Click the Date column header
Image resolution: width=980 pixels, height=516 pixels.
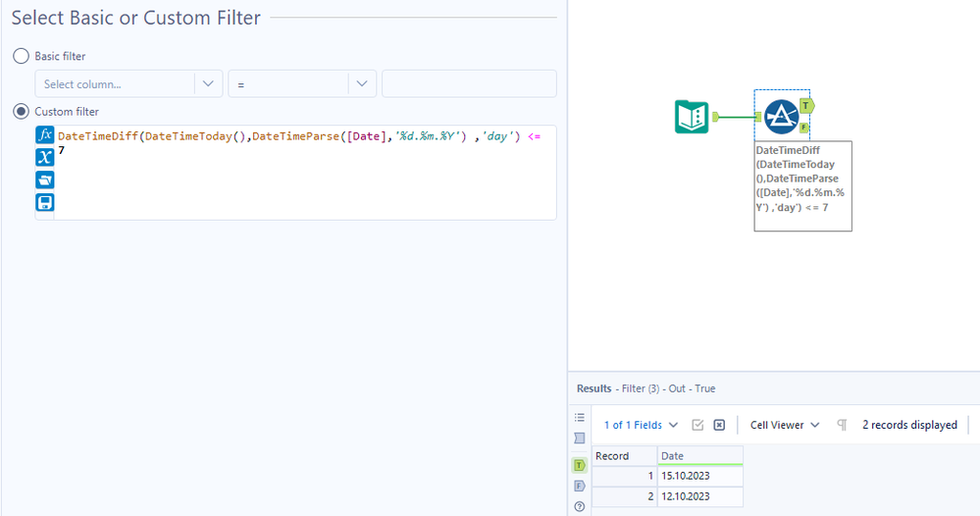point(700,456)
